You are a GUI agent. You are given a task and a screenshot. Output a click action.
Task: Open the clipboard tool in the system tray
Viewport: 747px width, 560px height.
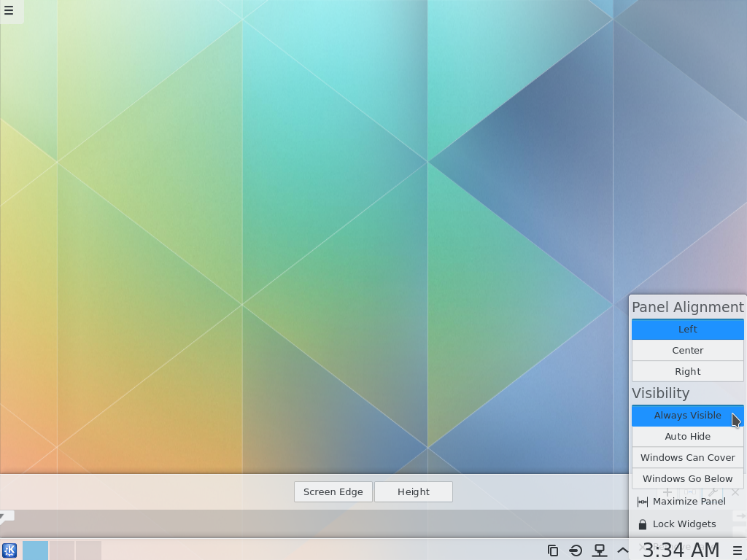pyautogui.click(x=552, y=551)
